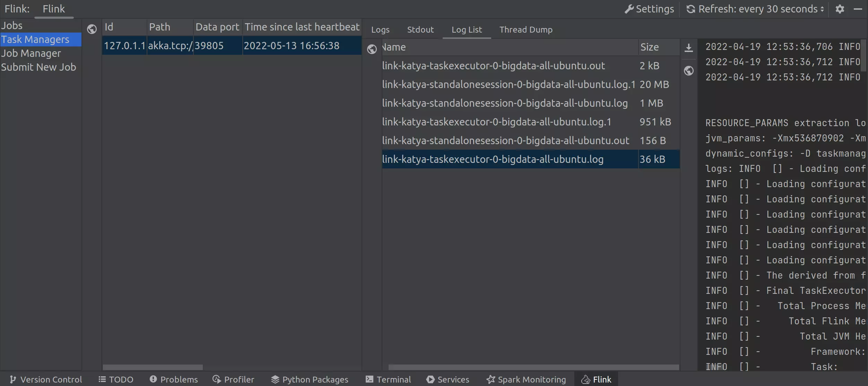Select standalonesession .log.1 file of 20 MB
Image resolution: width=868 pixels, height=386 pixels.
[x=531, y=85]
